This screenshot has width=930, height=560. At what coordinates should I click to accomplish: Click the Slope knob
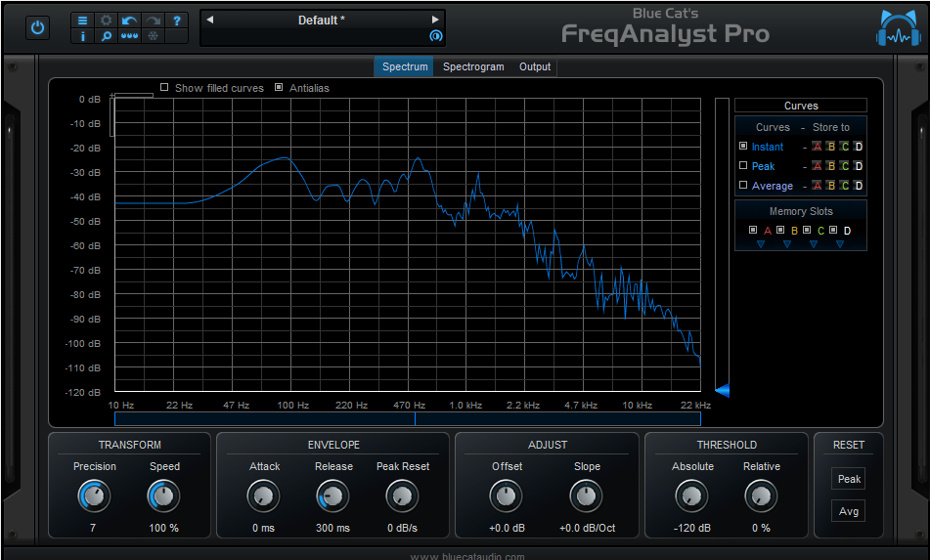click(x=586, y=496)
